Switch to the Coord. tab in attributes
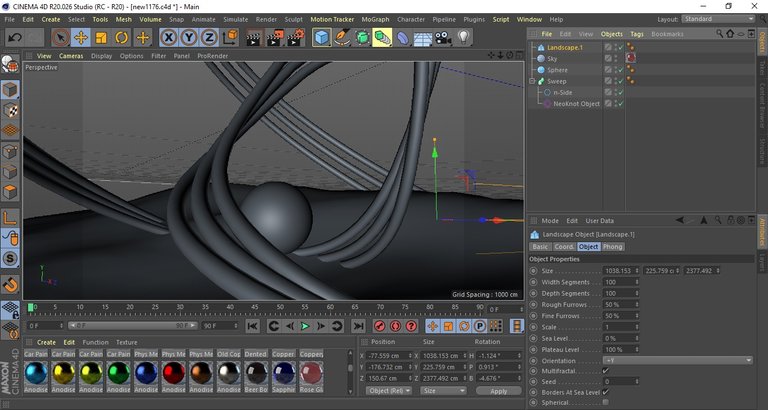This screenshot has height=410, width=768. [565, 246]
